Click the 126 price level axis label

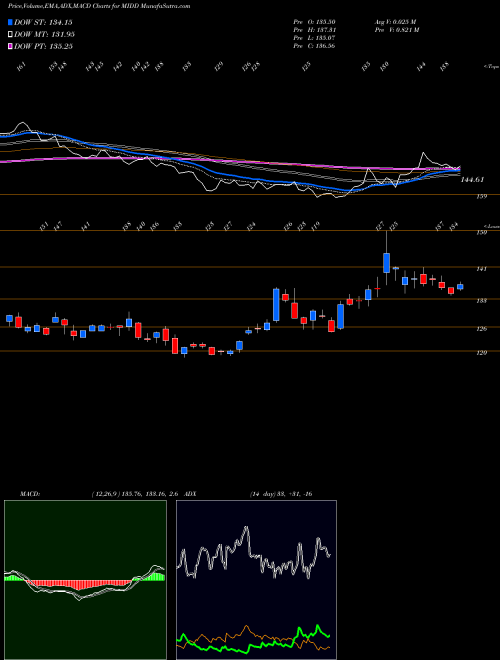click(482, 329)
